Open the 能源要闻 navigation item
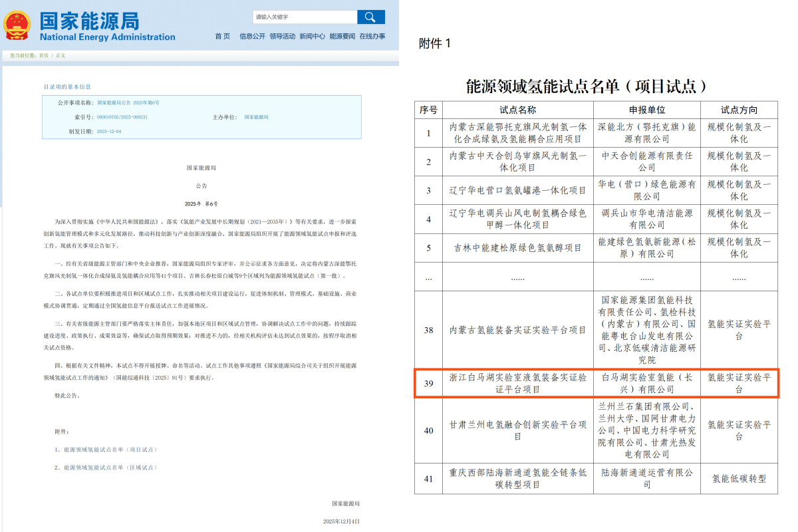This screenshot has width=798, height=532. pos(342,36)
